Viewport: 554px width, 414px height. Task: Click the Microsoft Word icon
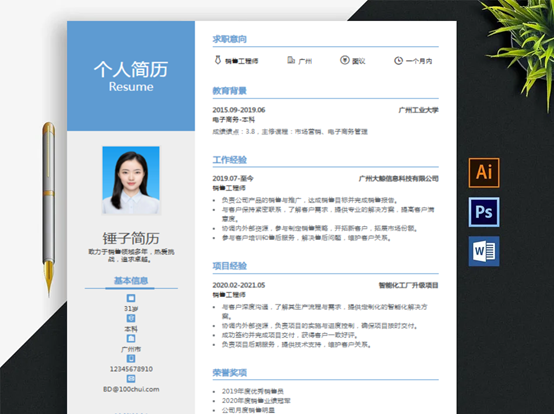coord(484,251)
